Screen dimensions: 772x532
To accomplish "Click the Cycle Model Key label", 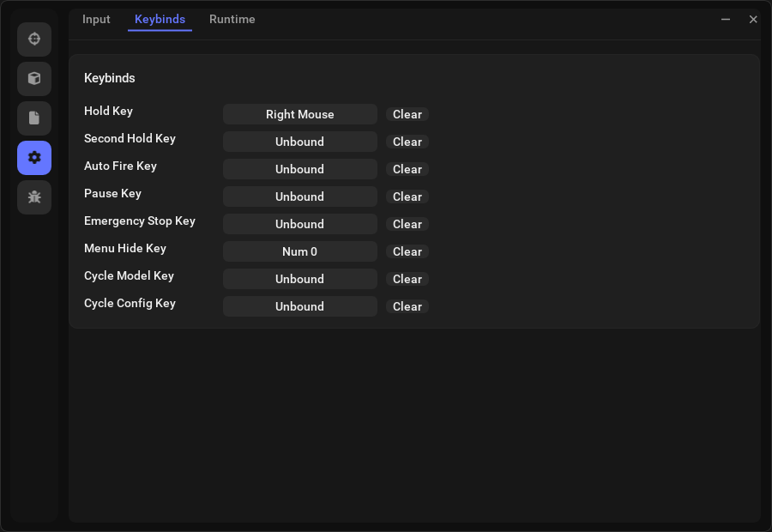I will [129, 275].
